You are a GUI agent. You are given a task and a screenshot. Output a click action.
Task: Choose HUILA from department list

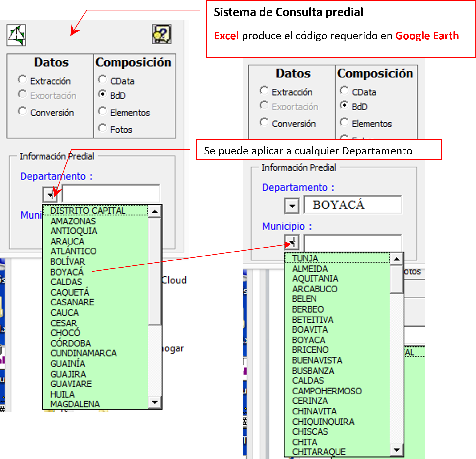[96, 394]
